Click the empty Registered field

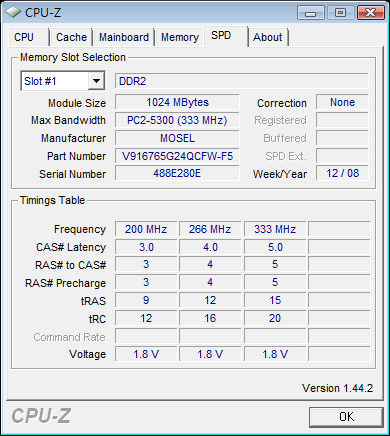click(x=342, y=120)
